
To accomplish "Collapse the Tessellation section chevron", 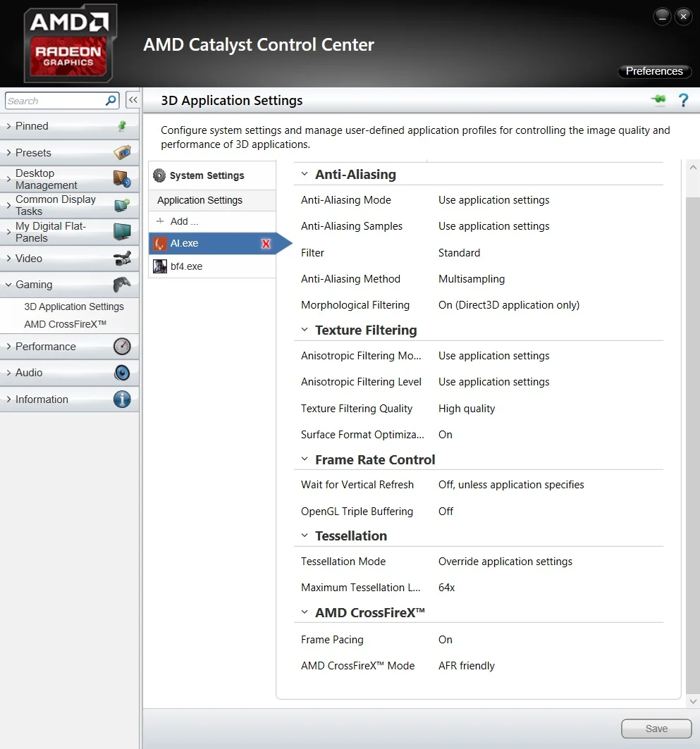I will point(305,536).
